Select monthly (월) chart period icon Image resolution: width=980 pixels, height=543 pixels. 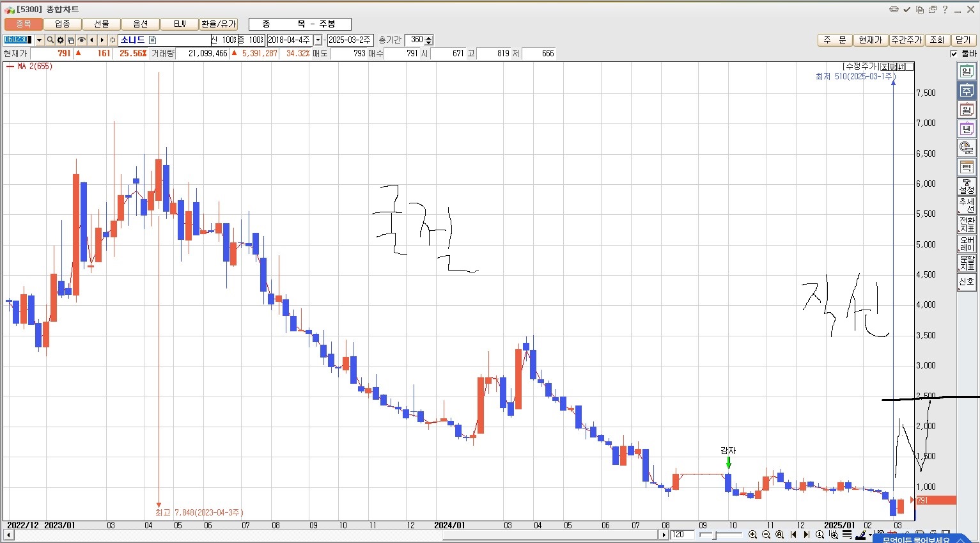click(966, 110)
